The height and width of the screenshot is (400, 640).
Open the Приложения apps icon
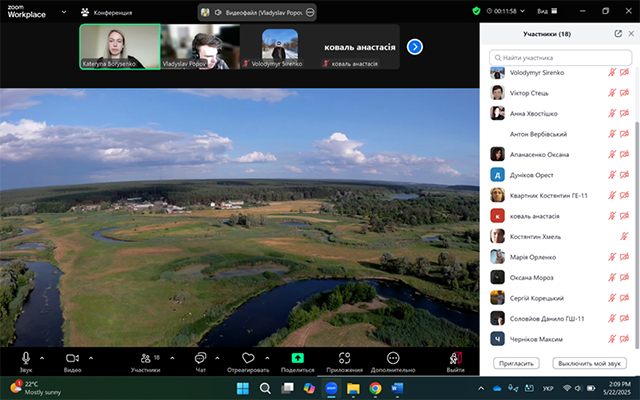[344, 357]
